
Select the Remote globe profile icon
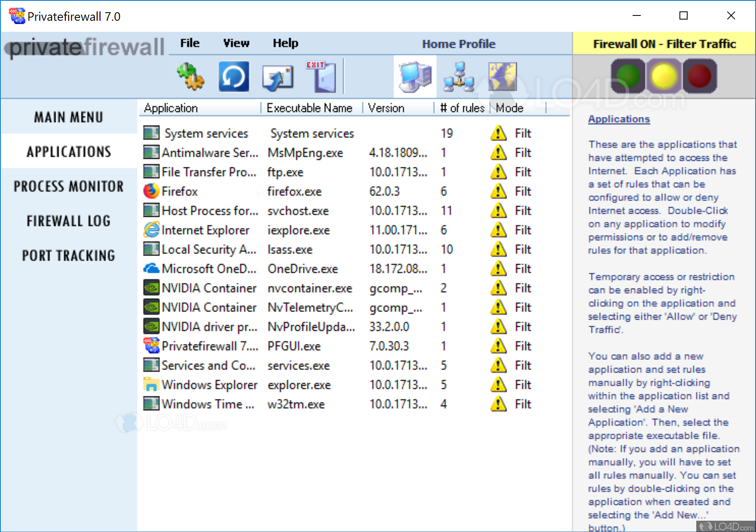502,76
